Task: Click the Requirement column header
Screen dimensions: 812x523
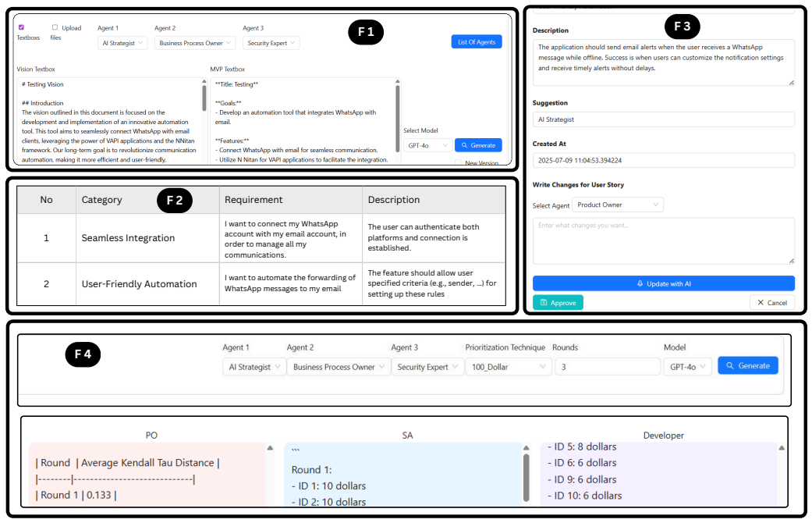Action: click(291, 200)
